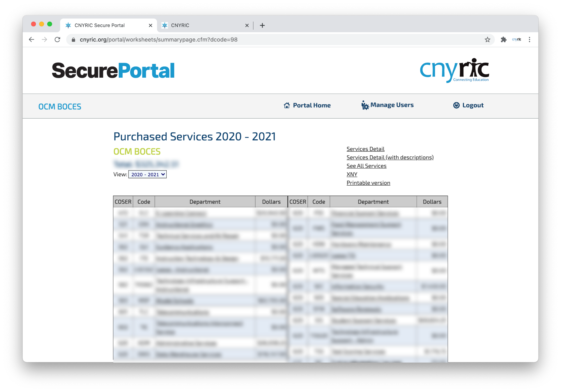Click the right Department column header

point(373,202)
